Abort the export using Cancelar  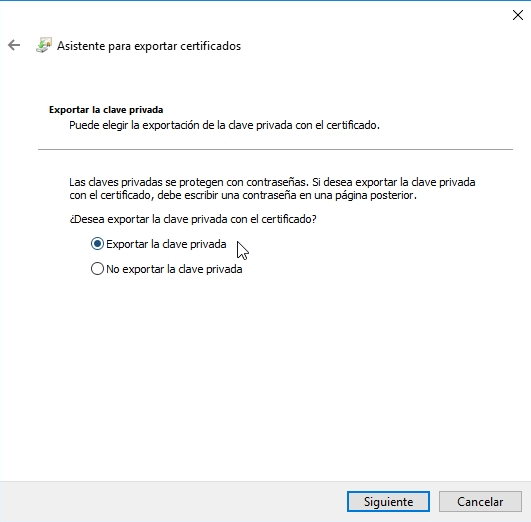click(x=480, y=502)
